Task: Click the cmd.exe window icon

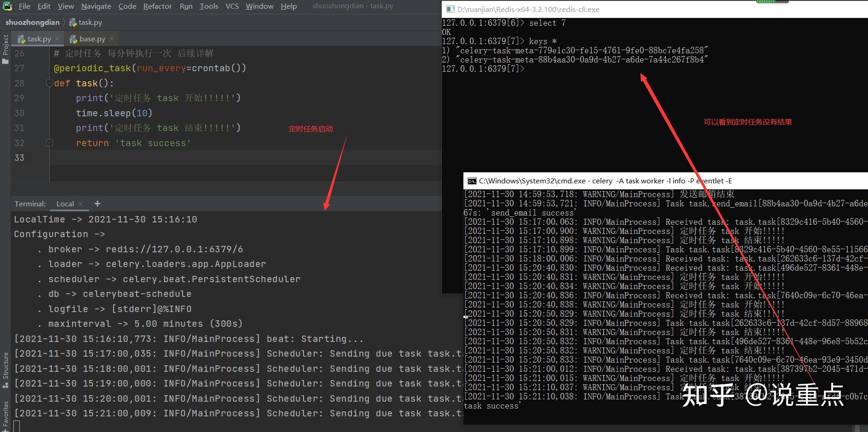Action: pos(472,181)
